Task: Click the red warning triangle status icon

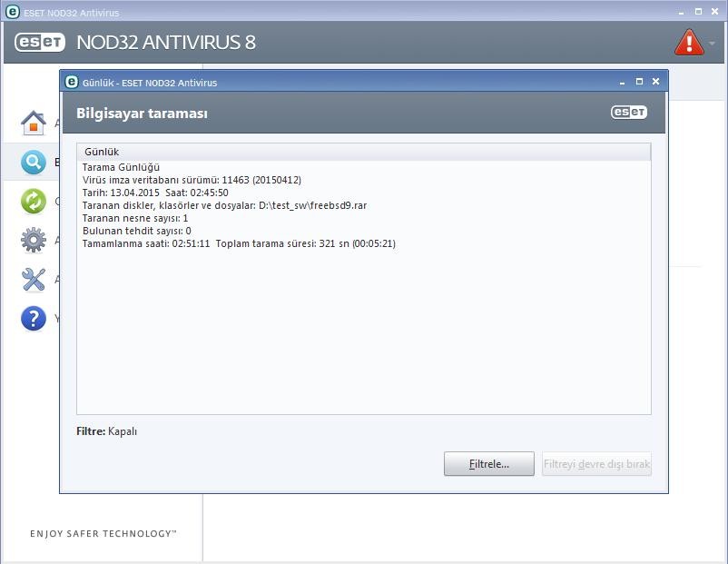Action: [689, 43]
